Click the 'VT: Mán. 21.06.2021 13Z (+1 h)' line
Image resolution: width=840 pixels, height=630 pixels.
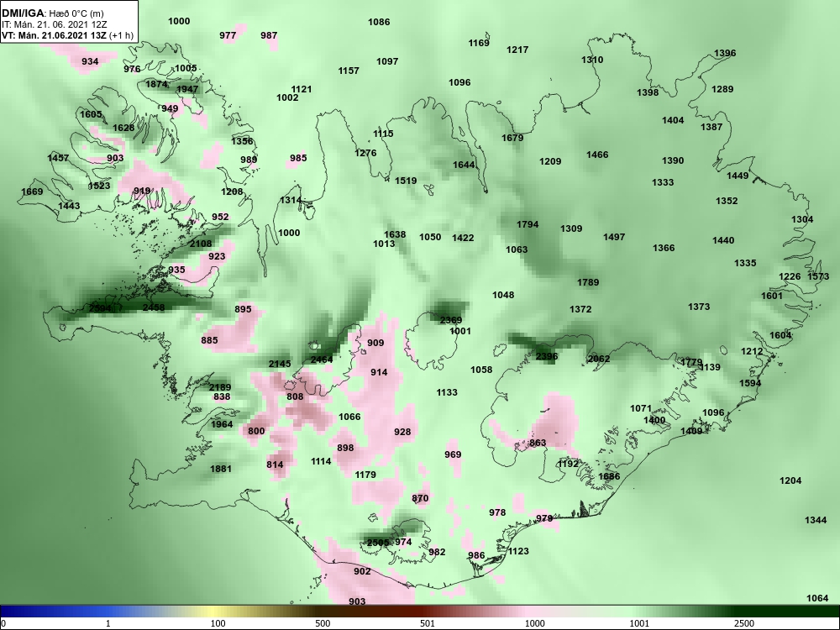(67, 35)
